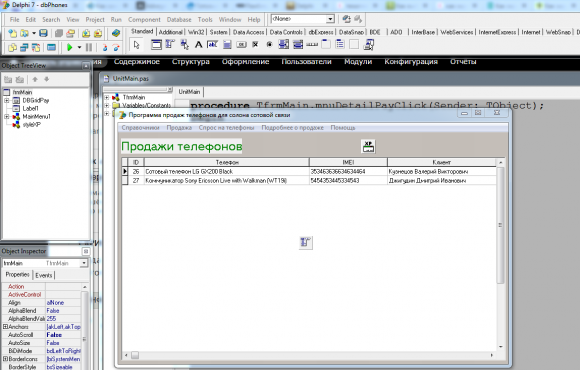Open the Справочники form menu
This screenshot has height=370, width=580.
[141, 128]
